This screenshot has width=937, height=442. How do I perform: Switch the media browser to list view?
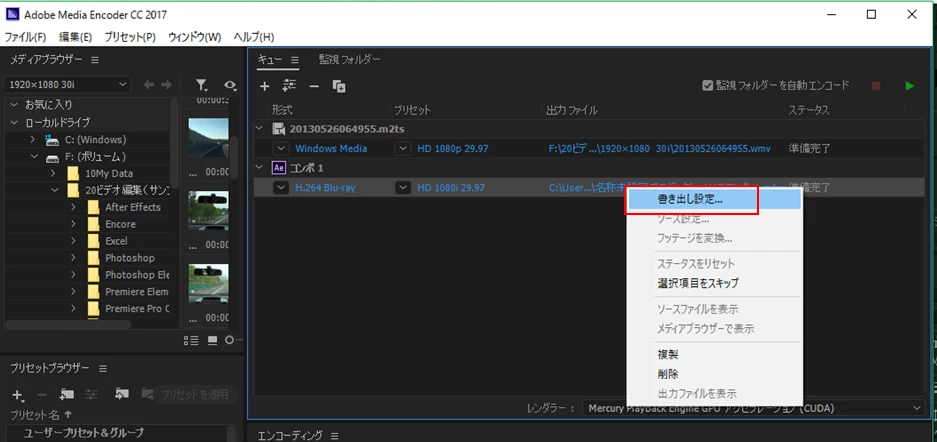[x=191, y=340]
